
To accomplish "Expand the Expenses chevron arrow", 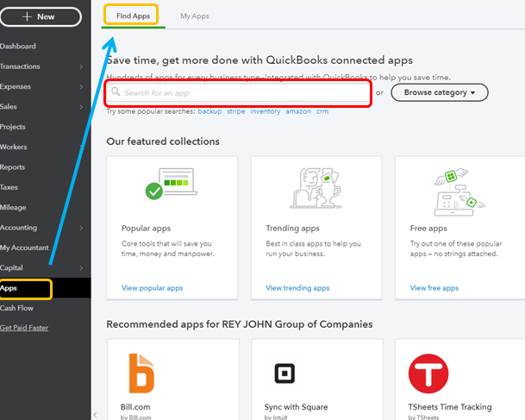I will [x=81, y=87].
